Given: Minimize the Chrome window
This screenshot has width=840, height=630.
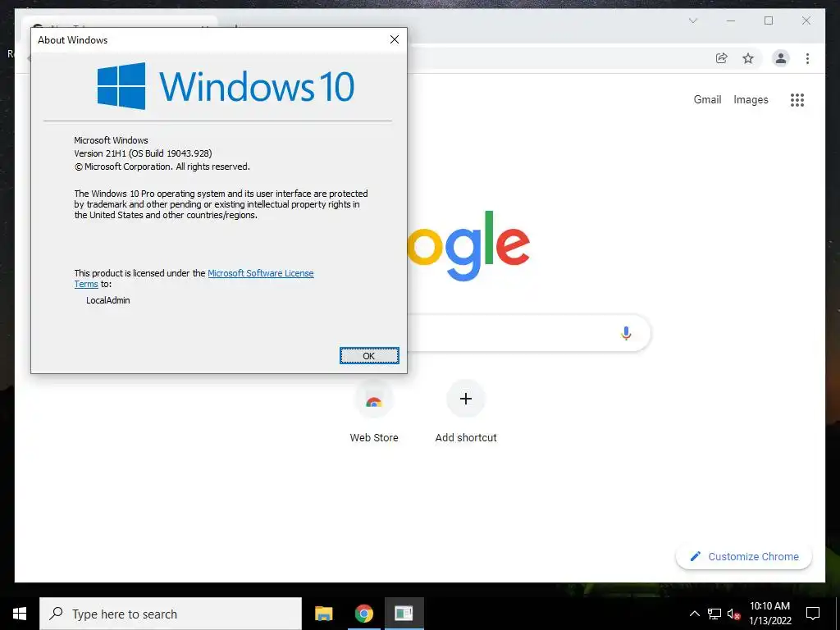Looking at the screenshot, I should pos(731,21).
